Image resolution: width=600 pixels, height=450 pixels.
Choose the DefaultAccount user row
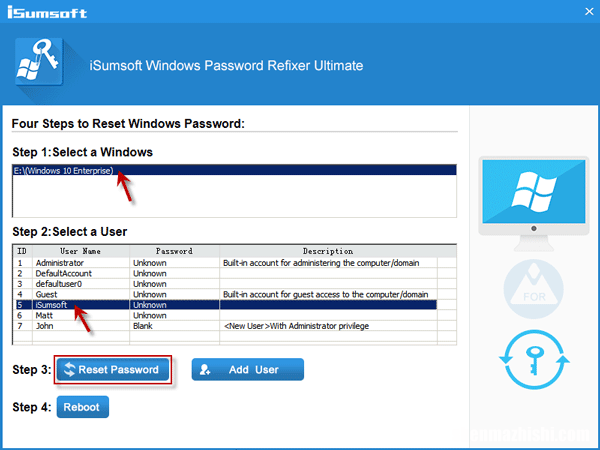coord(64,273)
